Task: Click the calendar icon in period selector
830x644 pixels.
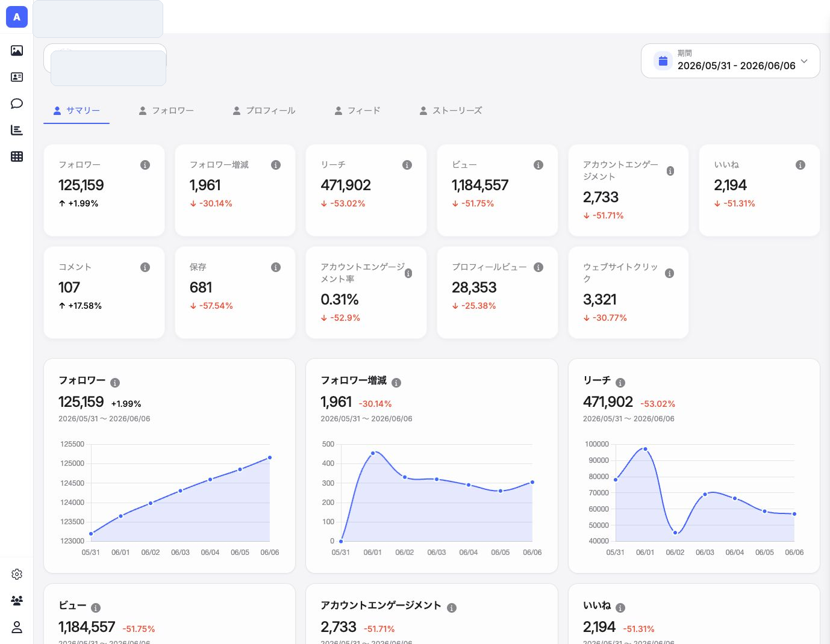Action: point(663,61)
